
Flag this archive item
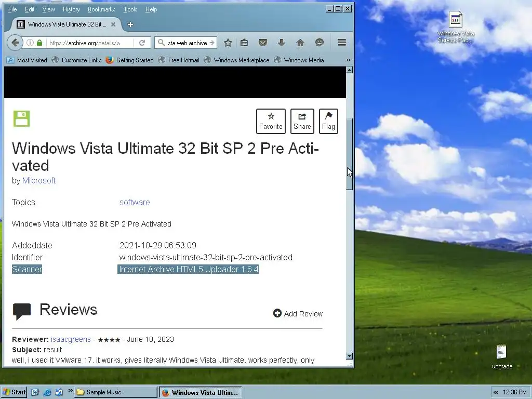click(328, 121)
